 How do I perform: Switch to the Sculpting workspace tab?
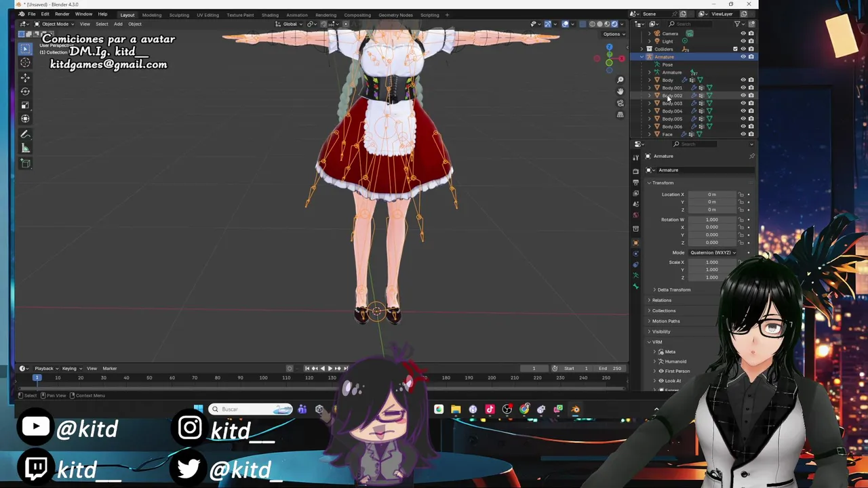tap(179, 15)
